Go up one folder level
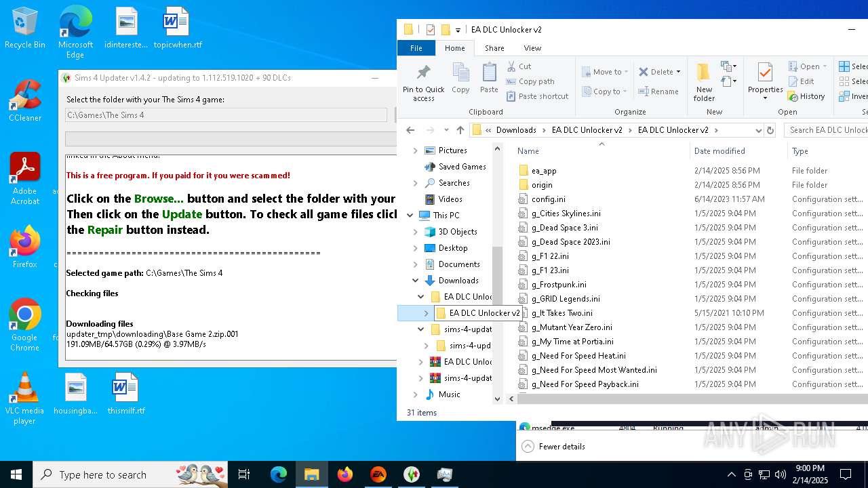868x488 pixels. pyautogui.click(x=460, y=130)
